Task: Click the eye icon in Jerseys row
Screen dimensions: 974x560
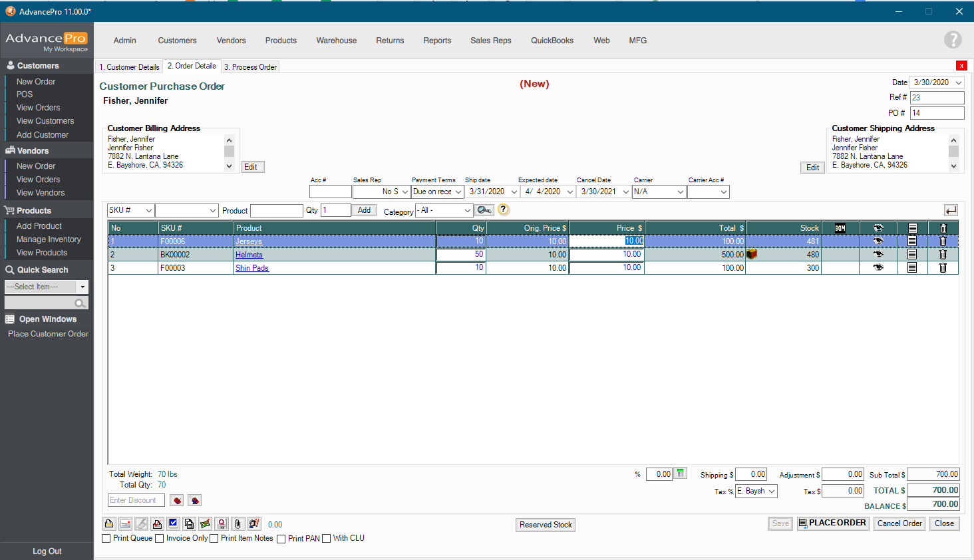Action: [x=878, y=241]
